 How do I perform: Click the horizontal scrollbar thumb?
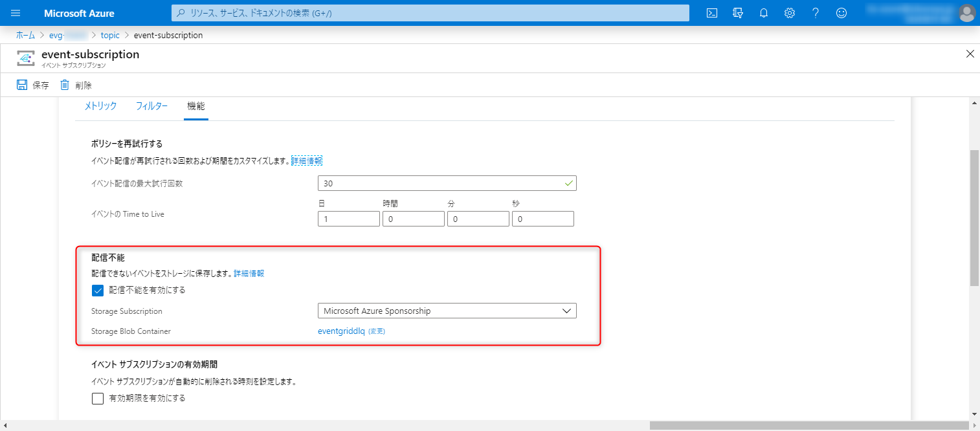(x=808, y=425)
